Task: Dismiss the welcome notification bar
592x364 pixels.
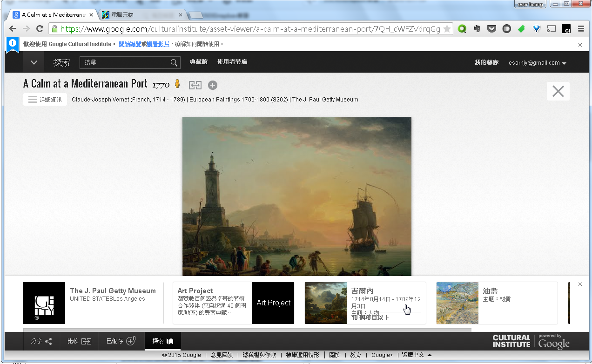Action: click(x=580, y=45)
